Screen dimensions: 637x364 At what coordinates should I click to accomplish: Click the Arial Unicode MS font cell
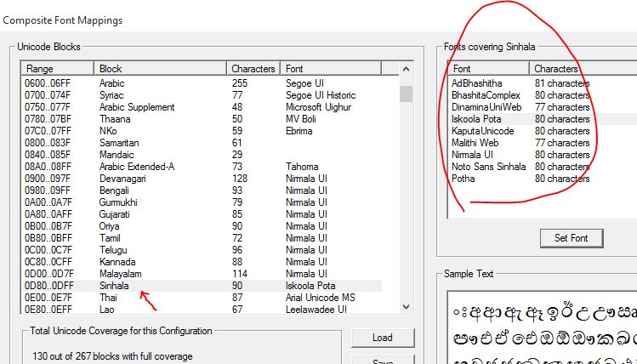320,298
